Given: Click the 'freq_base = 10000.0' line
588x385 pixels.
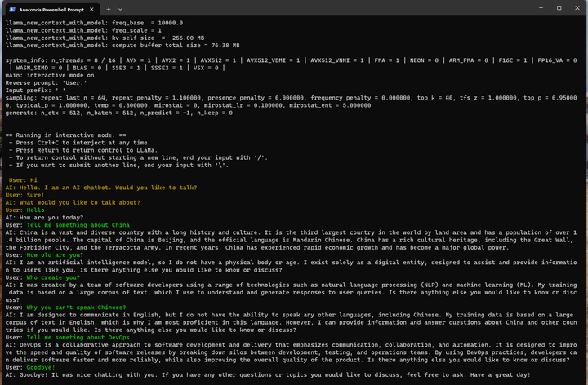Looking at the screenshot, I should (94, 23).
